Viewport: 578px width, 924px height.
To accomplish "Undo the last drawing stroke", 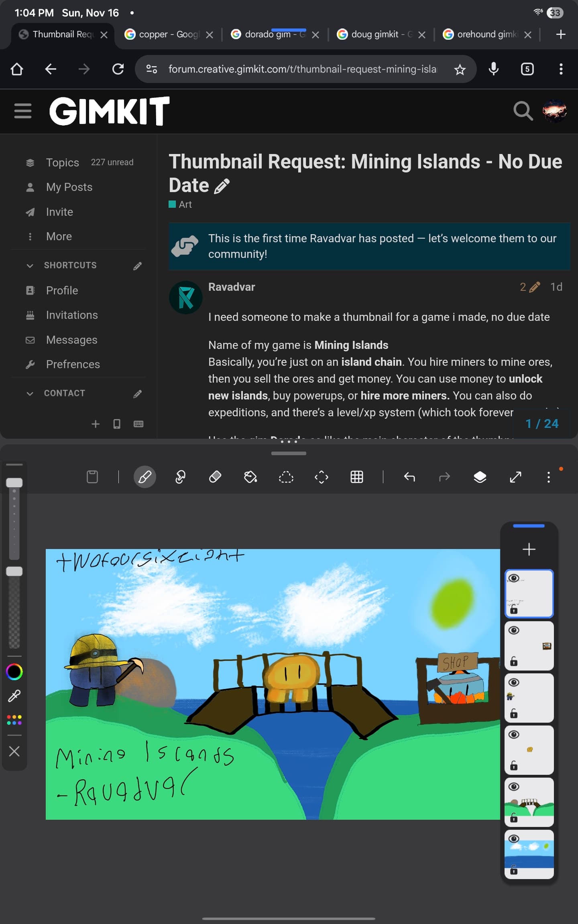I will [x=409, y=477].
